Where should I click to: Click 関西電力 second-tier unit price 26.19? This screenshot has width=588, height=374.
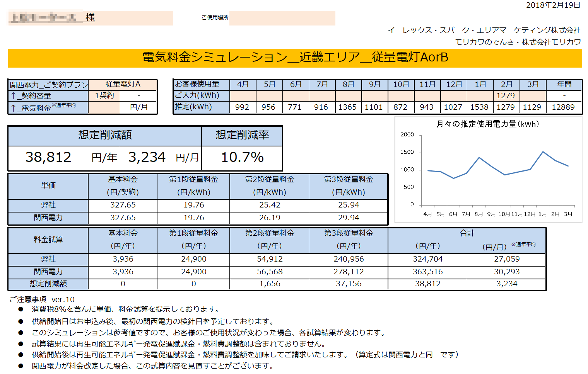[270, 218]
